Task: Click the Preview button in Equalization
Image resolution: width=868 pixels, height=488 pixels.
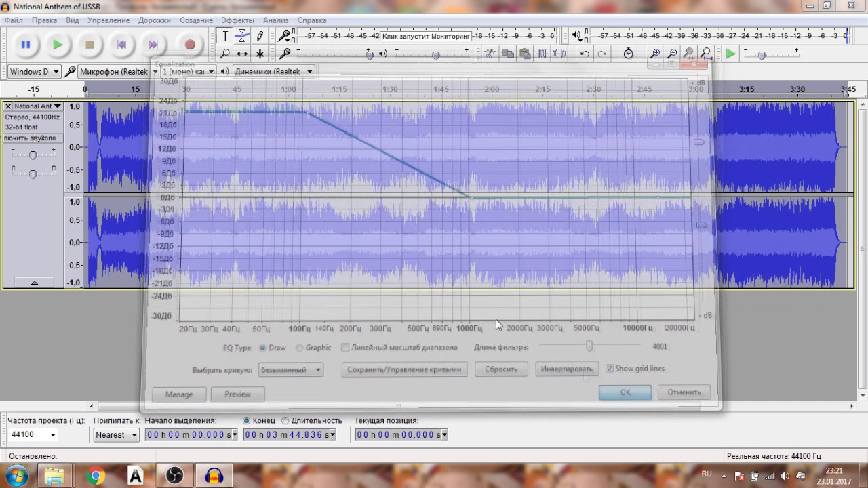Action: (x=237, y=394)
